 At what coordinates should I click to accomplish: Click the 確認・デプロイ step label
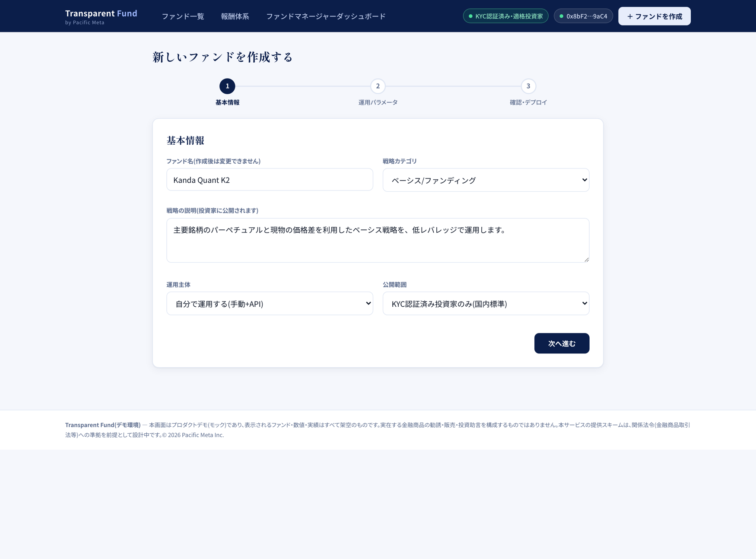pos(528,102)
